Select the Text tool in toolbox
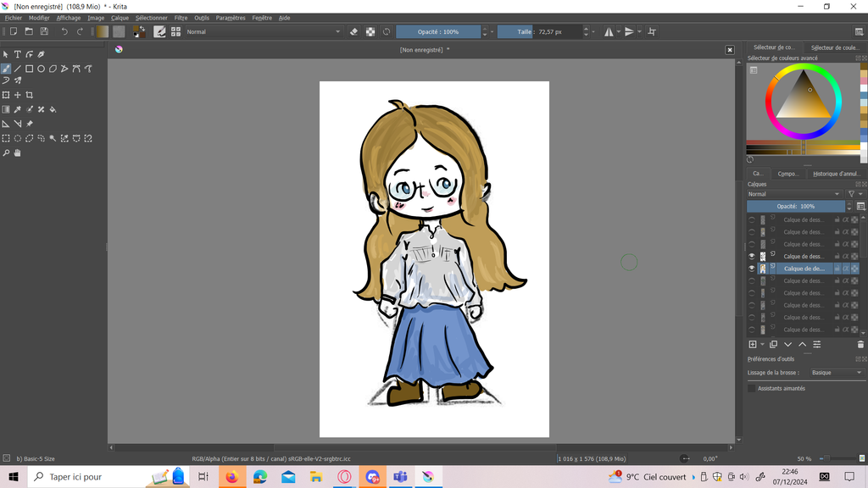This screenshot has height=488, width=868. [17, 54]
